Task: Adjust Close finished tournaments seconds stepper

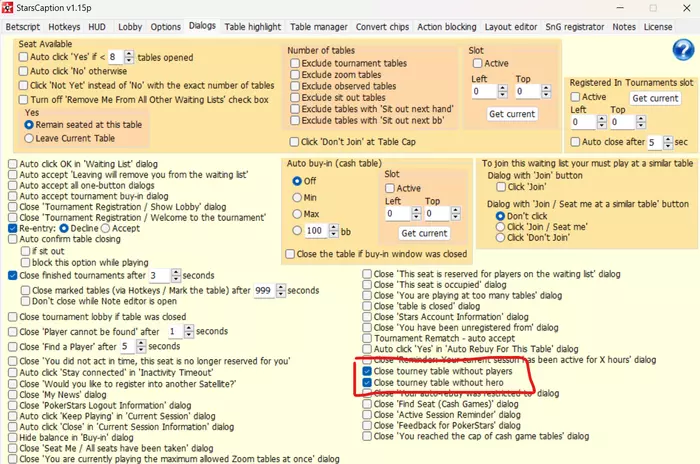Action: click(x=176, y=275)
